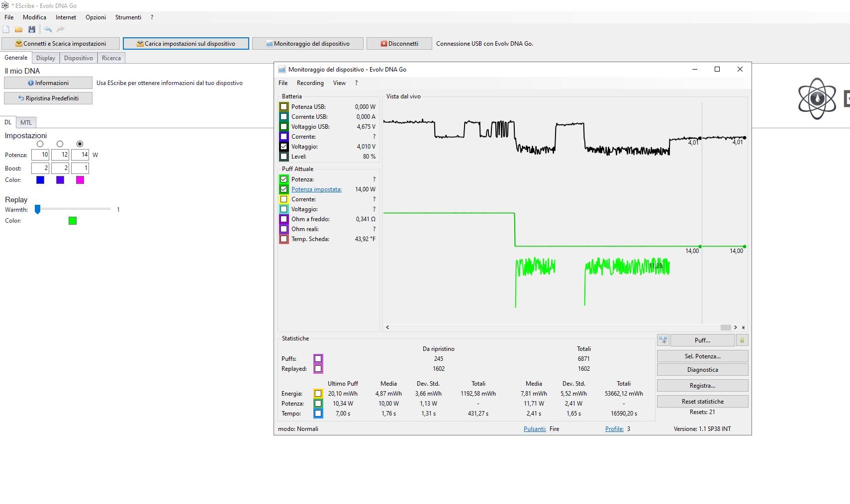Click the Potenza impostata link
Screen dimensions: 850x504
(x=316, y=189)
